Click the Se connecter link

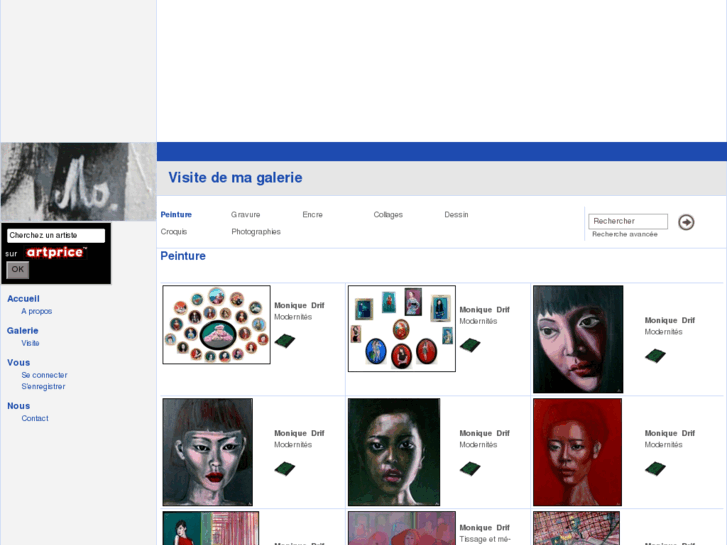[x=44, y=375]
